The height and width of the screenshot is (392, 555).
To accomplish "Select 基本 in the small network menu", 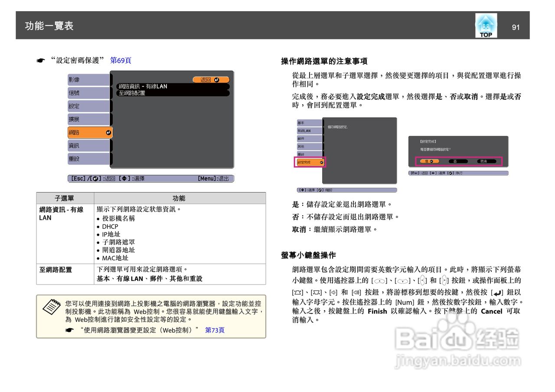I will click(310, 123).
